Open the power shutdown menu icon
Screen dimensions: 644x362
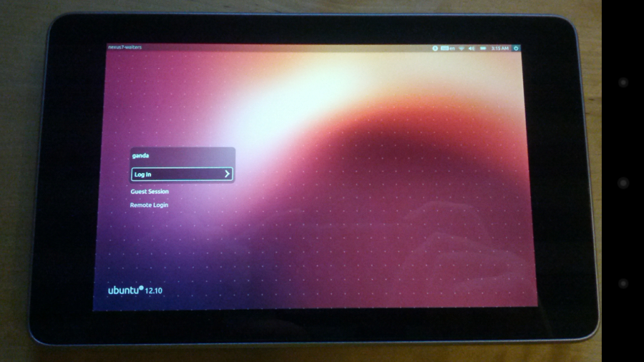[516, 48]
